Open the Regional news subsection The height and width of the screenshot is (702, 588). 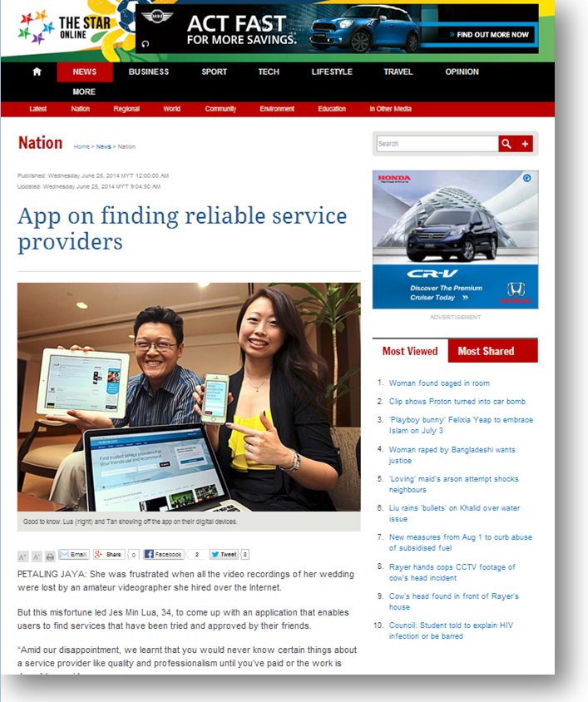coord(126,109)
